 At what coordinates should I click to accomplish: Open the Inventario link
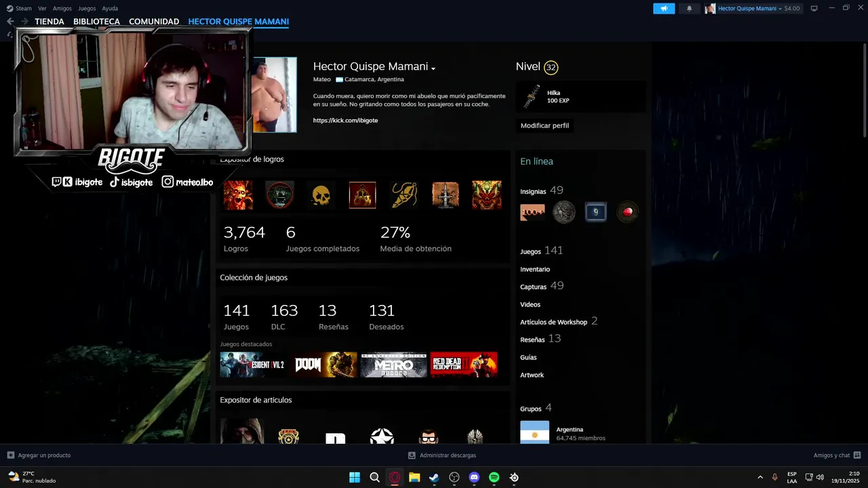point(535,269)
